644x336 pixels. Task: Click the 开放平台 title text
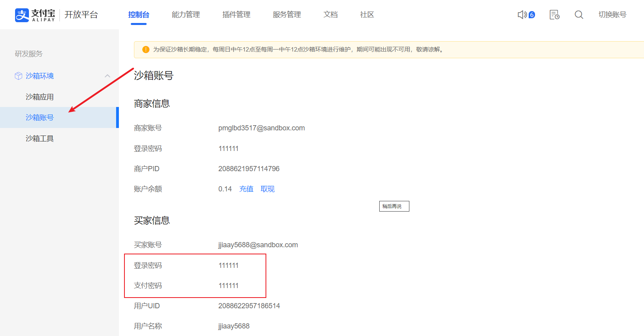point(81,15)
